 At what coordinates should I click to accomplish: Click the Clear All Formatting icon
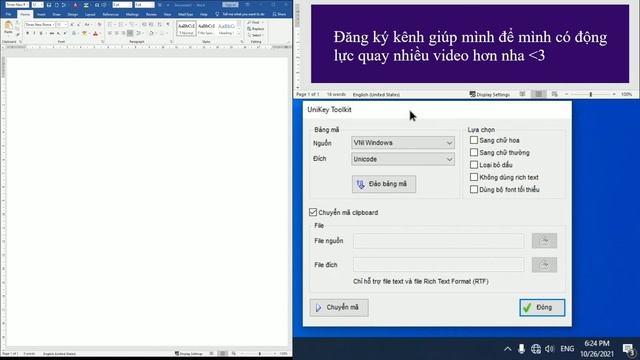coord(99,24)
